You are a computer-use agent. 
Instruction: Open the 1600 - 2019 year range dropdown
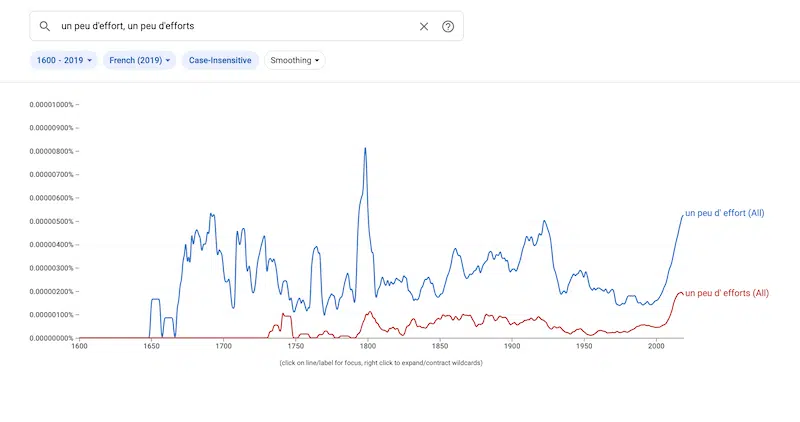click(64, 61)
